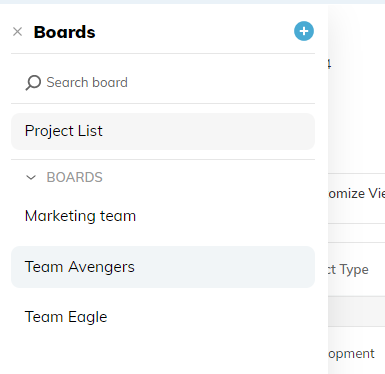385x374 pixels.
Task: Click the light blue strip at the top
Action: [192, 2]
